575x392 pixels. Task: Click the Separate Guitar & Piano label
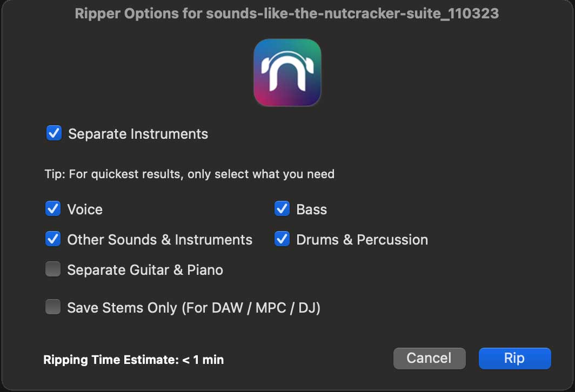pyautogui.click(x=144, y=270)
